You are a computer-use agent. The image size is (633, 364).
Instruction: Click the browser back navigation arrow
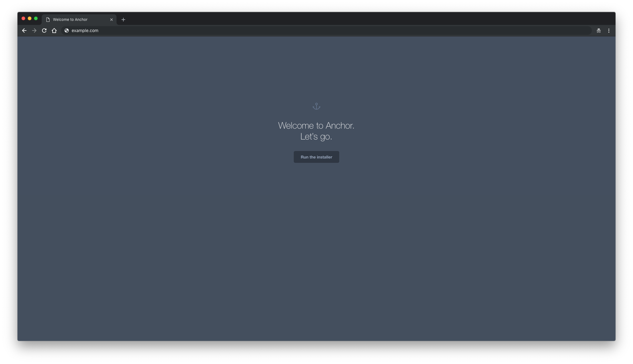pos(25,31)
